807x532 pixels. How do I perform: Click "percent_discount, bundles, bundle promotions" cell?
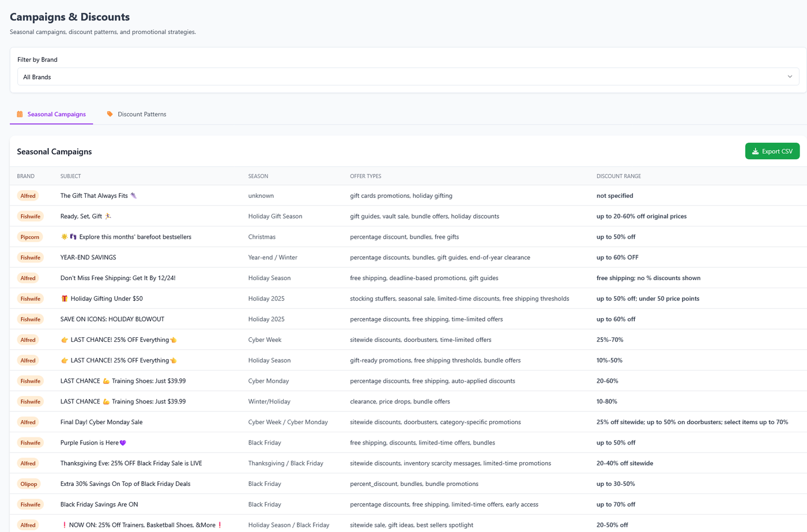click(x=414, y=484)
